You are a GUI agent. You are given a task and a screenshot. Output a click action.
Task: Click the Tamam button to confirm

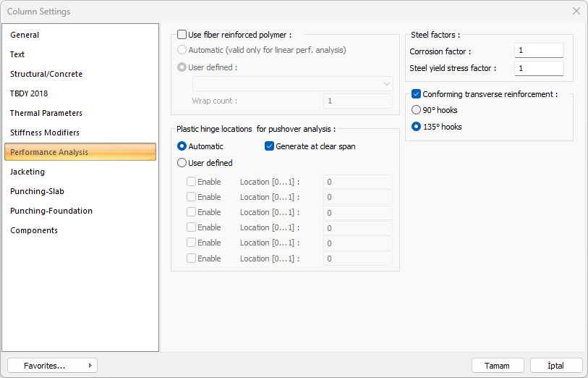pos(498,366)
